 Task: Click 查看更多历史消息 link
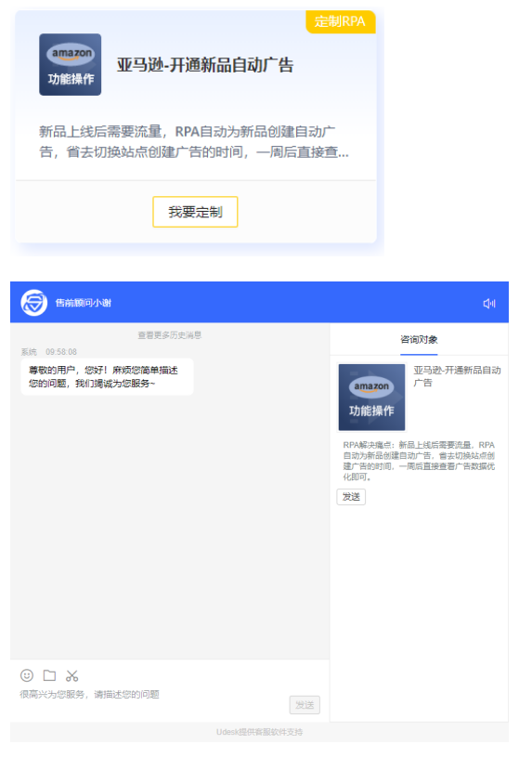[170, 335]
